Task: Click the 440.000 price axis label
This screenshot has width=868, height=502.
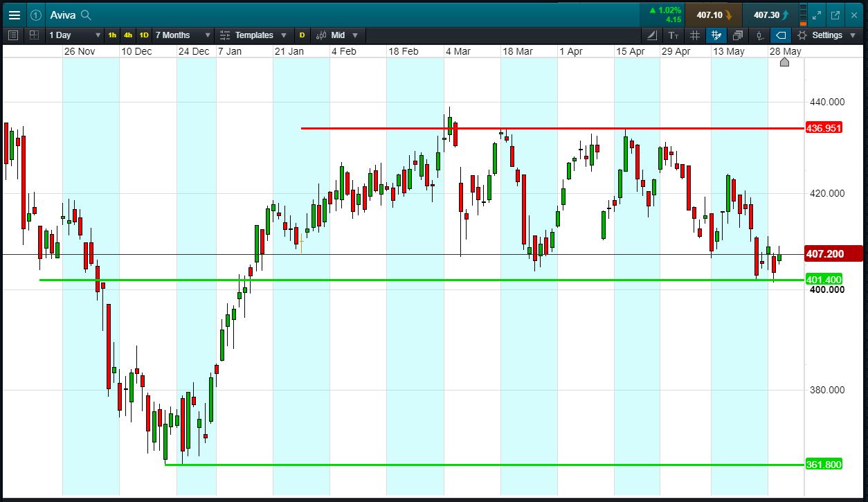Action: [x=827, y=102]
